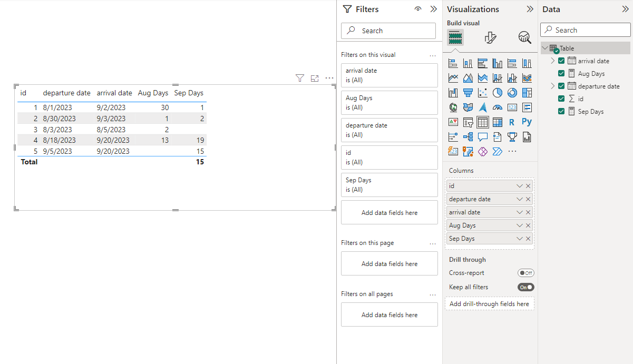The image size is (633, 364).
Task: Select the Pie chart visual
Action: click(497, 93)
